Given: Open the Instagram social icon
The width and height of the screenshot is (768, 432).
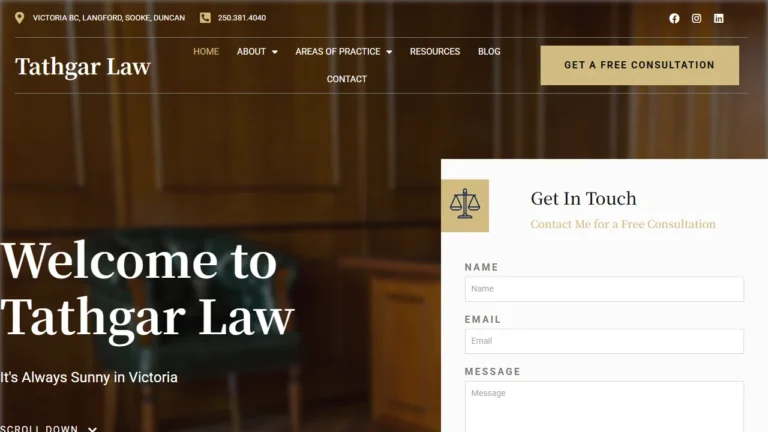Looking at the screenshot, I should [696, 18].
